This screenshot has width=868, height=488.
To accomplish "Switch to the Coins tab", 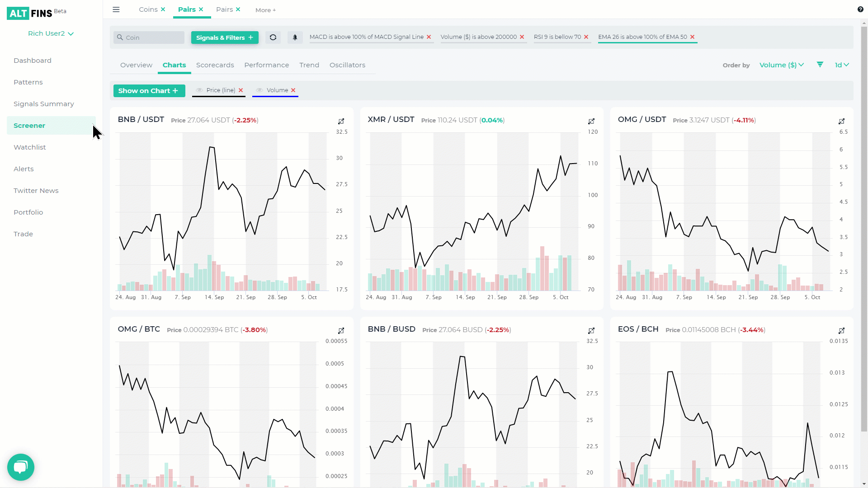I will pos(148,9).
